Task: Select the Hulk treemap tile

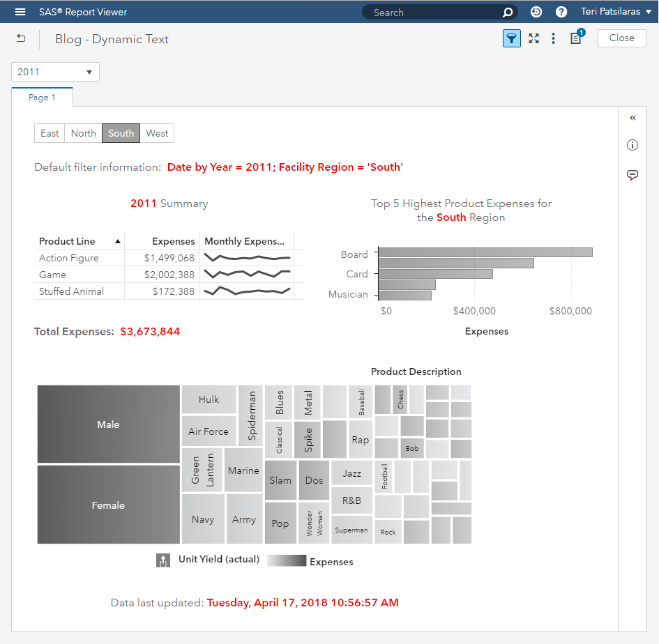Action: coord(209,399)
